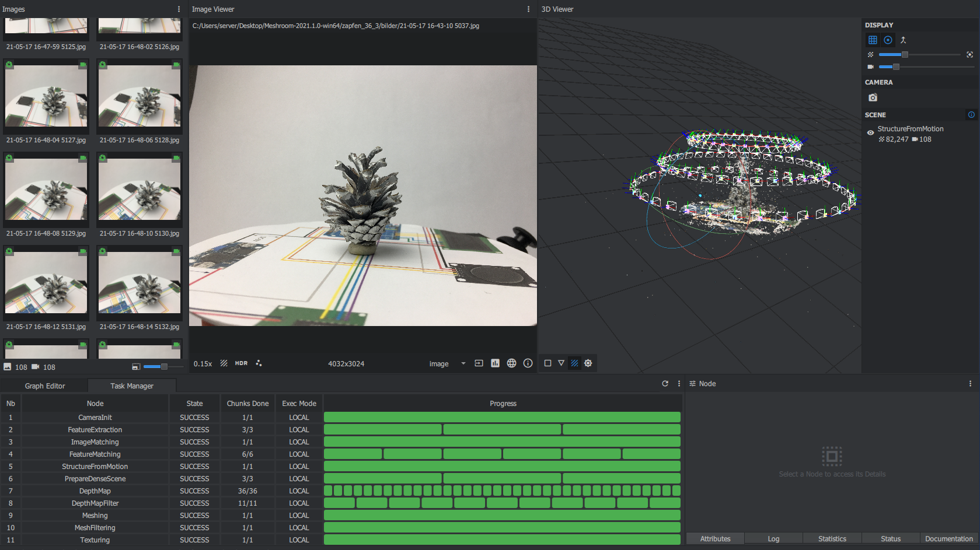Image resolution: width=980 pixels, height=550 pixels.
Task: Select the DepthMap row in Task Manager
Action: click(x=95, y=491)
